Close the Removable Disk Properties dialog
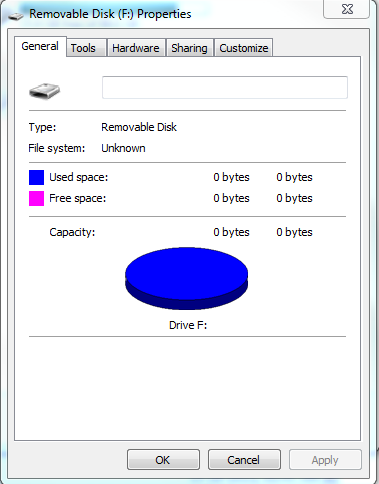This screenshot has width=379, height=484. [x=347, y=9]
